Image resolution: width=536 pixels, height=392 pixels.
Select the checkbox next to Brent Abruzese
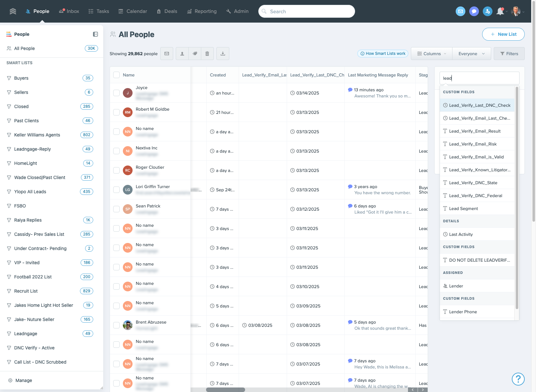[x=116, y=325]
